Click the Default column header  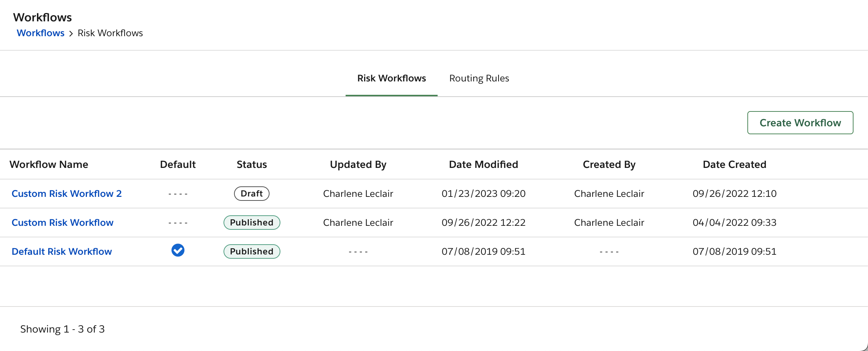coord(178,164)
